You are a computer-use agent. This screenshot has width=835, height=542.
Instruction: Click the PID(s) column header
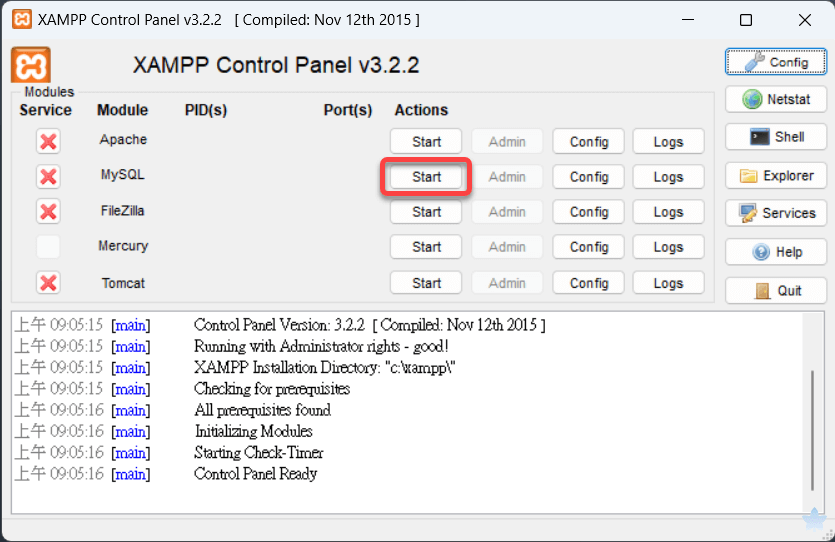[x=206, y=110]
